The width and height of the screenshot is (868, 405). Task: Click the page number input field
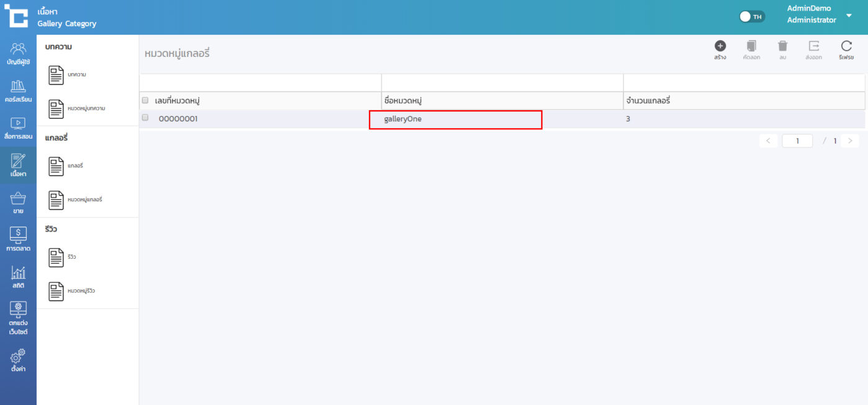(797, 141)
